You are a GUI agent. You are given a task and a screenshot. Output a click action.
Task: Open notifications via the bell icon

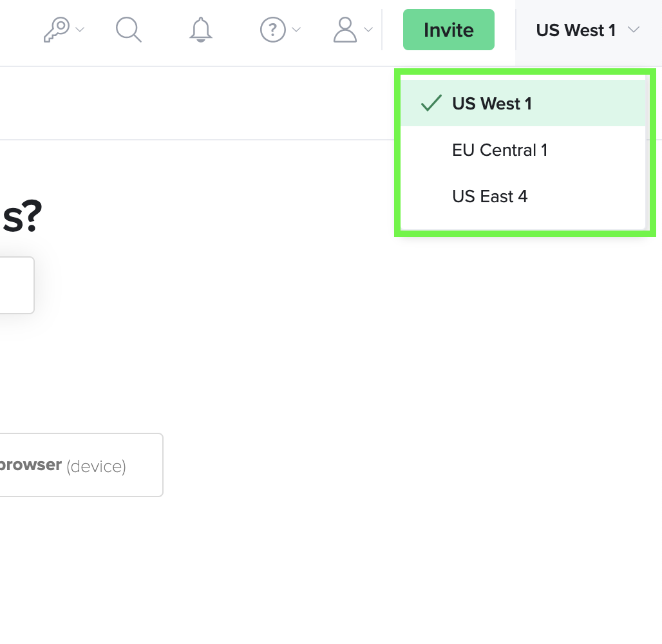201,30
